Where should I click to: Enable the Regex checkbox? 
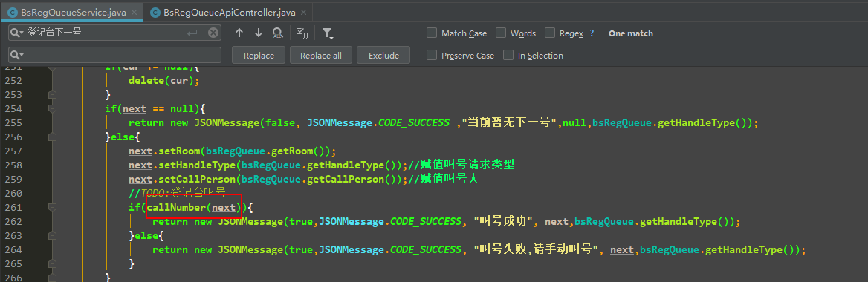click(550, 33)
